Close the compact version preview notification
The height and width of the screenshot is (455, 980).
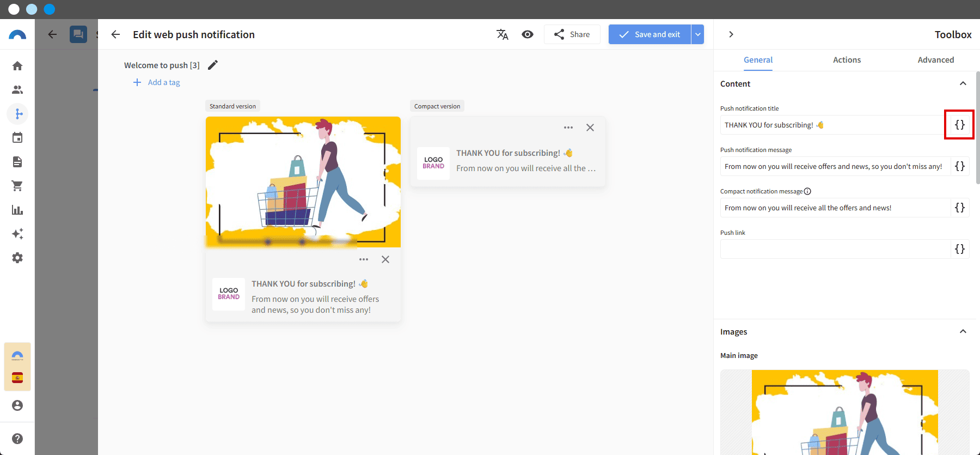click(x=590, y=128)
